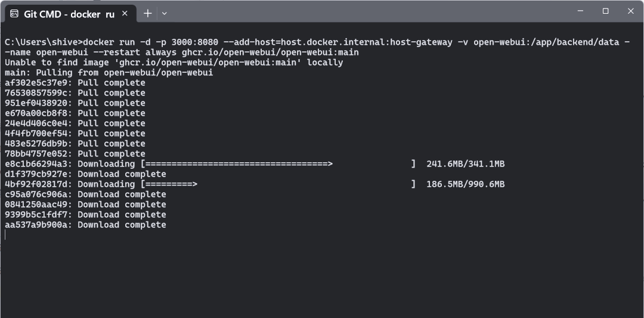Image resolution: width=644 pixels, height=318 pixels.
Task: Click the Git CMD terminal icon in tab
Action: 14,14
